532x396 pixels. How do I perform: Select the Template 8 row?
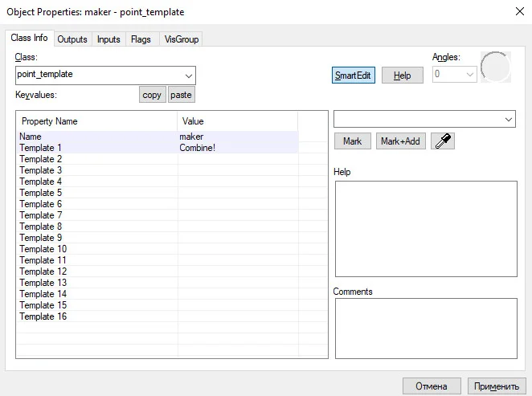pos(158,227)
